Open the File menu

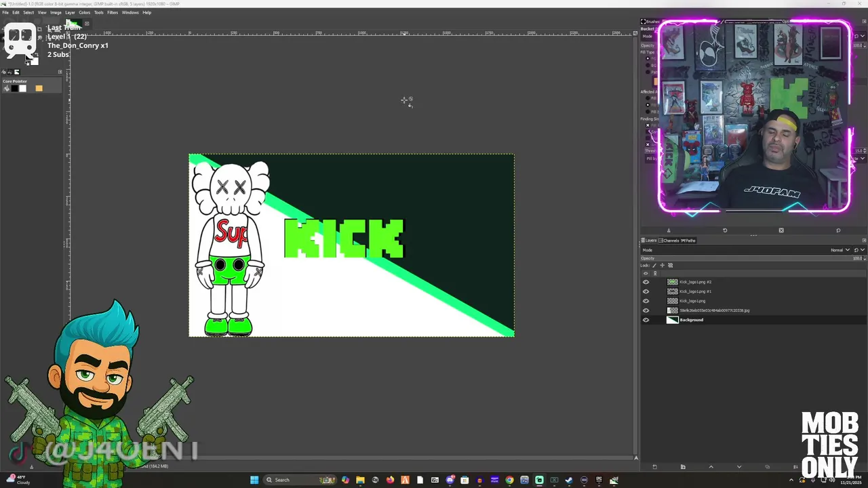tap(5, 12)
